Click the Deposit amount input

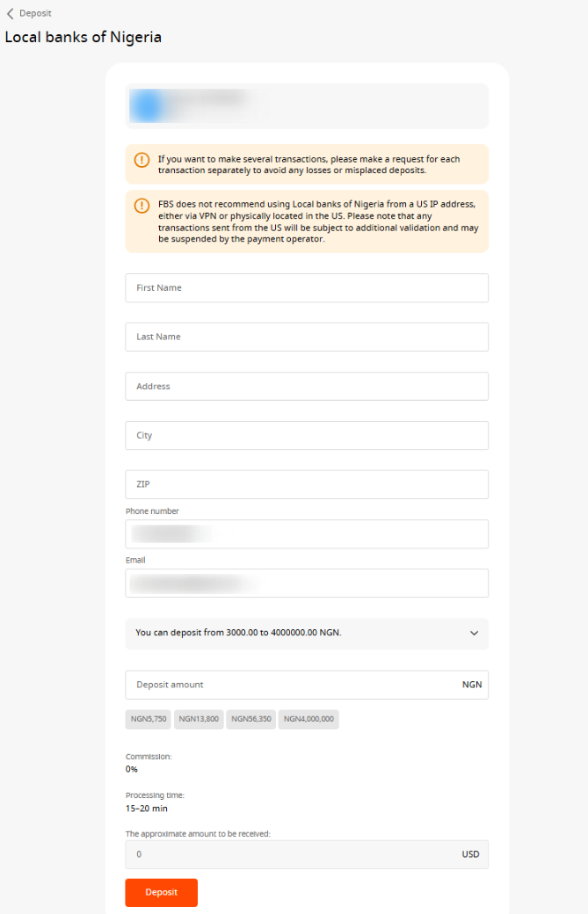(290, 685)
